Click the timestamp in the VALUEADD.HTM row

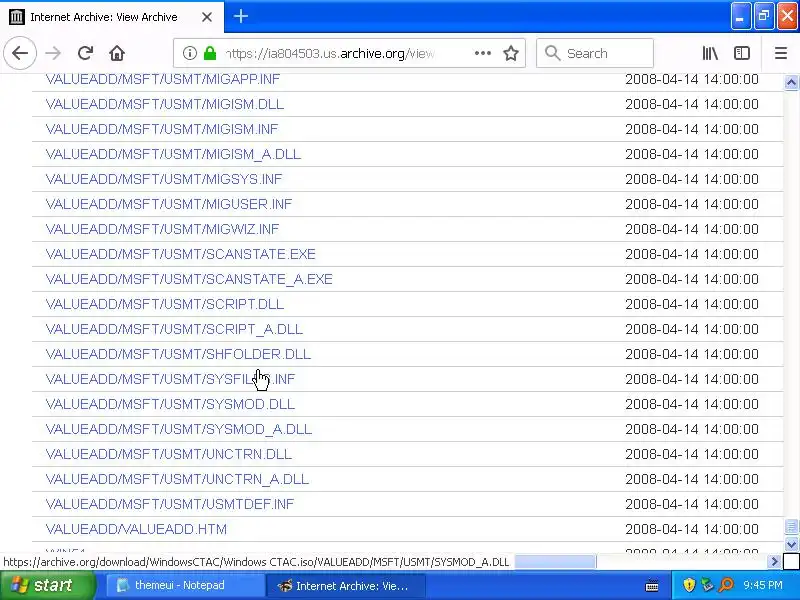pyautogui.click(x=692, y=529)
